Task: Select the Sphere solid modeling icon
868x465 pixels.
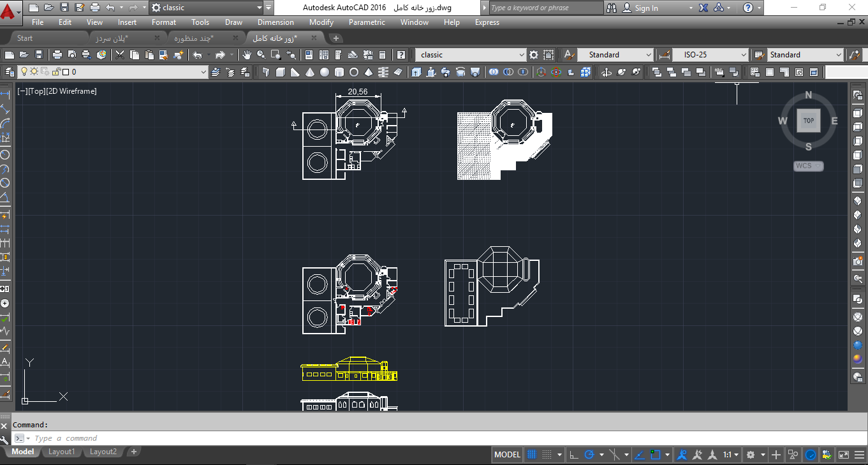Action: pyautogui.click(x=324, y=72)
